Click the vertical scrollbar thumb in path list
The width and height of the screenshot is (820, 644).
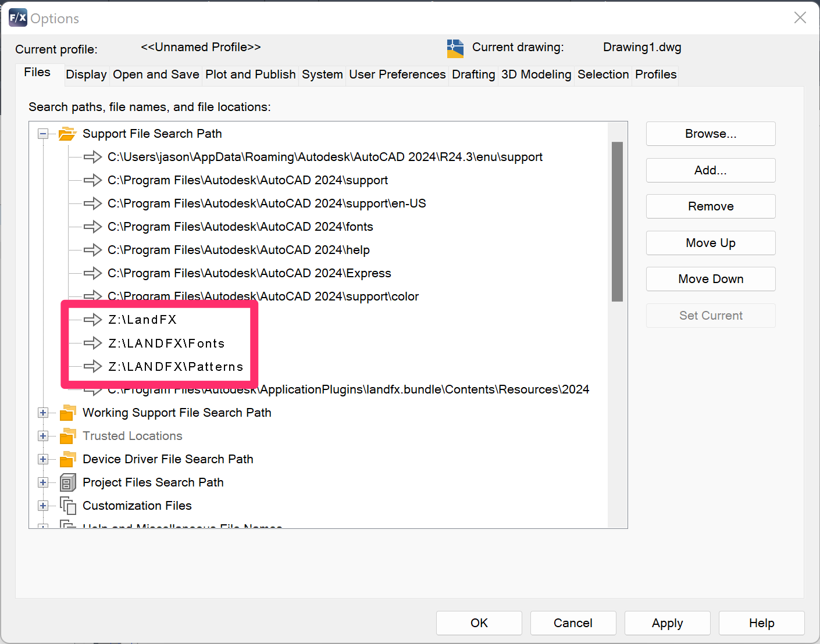tap(617, 221)
